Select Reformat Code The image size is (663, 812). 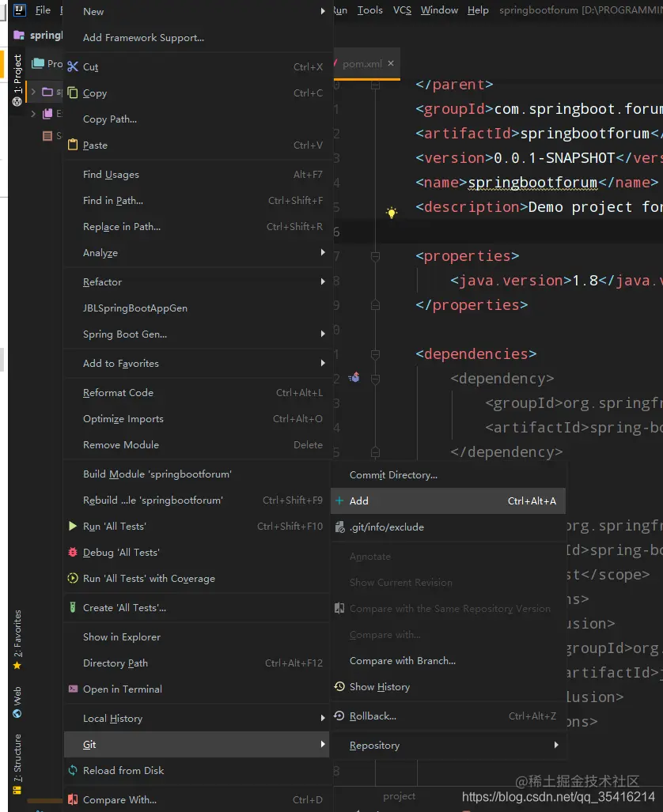point(196,392)
